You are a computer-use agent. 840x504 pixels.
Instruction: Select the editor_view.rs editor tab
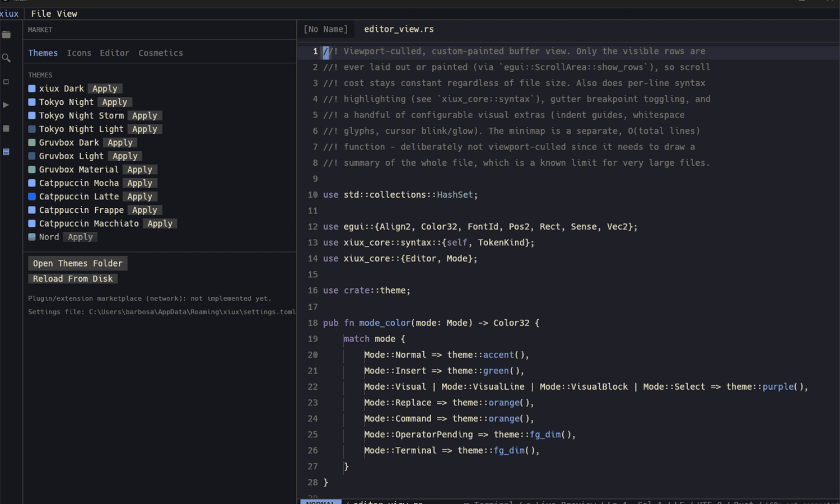pyautogui.click(x=399, y=29)
